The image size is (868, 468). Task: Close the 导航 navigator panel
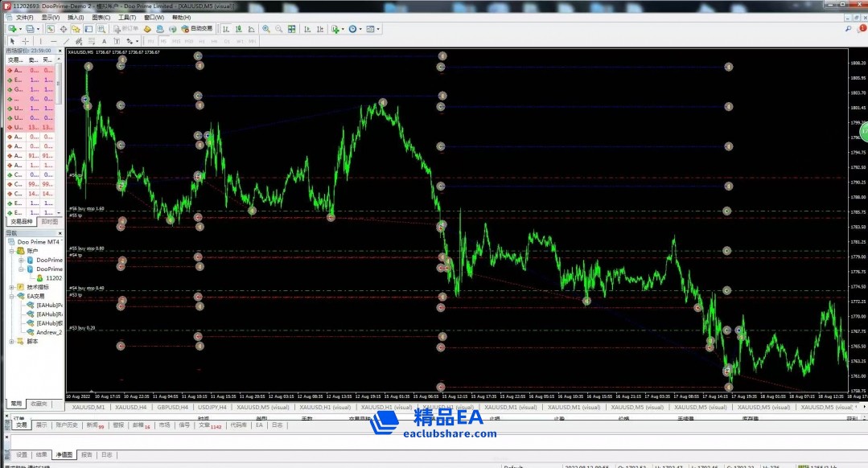[x=60, y=233]
